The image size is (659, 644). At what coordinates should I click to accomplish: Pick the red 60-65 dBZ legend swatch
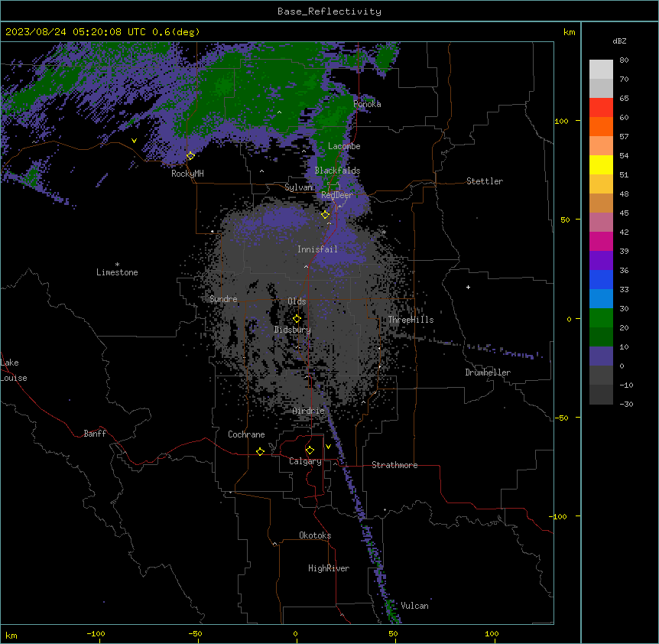click(x=601, y=108)
